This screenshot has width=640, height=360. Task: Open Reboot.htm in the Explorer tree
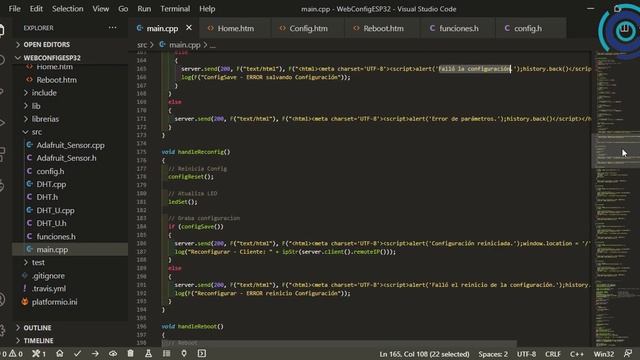coord(56,80)
